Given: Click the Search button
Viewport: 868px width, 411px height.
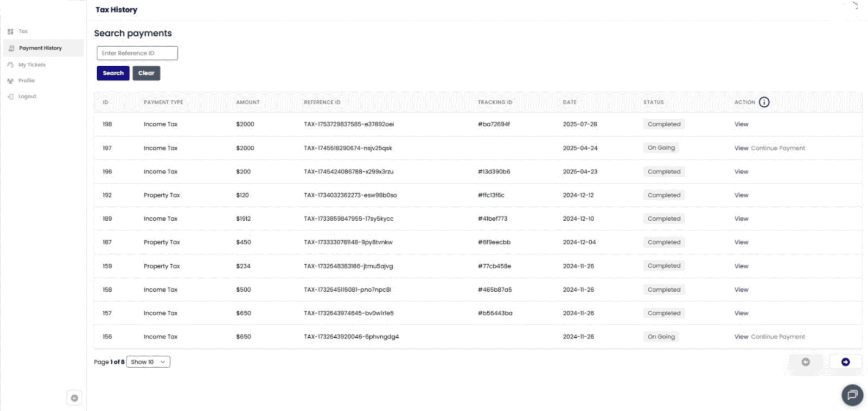Looking at the screenshot, I should pos(113,73).
